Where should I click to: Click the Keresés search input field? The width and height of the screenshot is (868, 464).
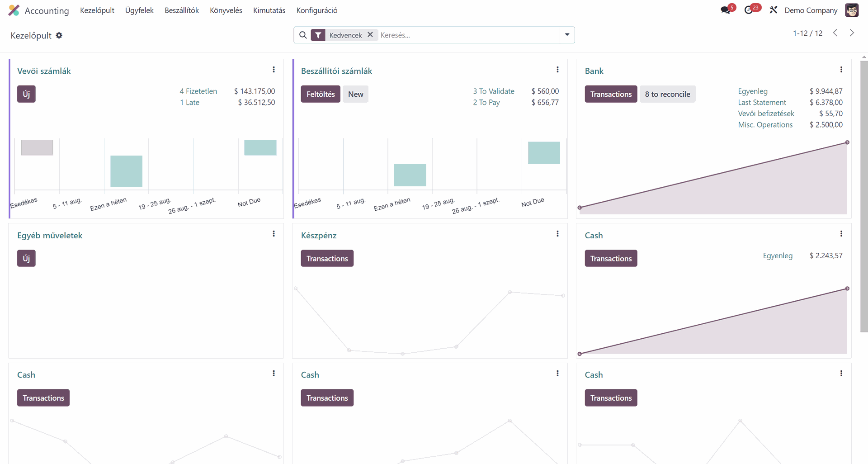(x=468, y=35)
